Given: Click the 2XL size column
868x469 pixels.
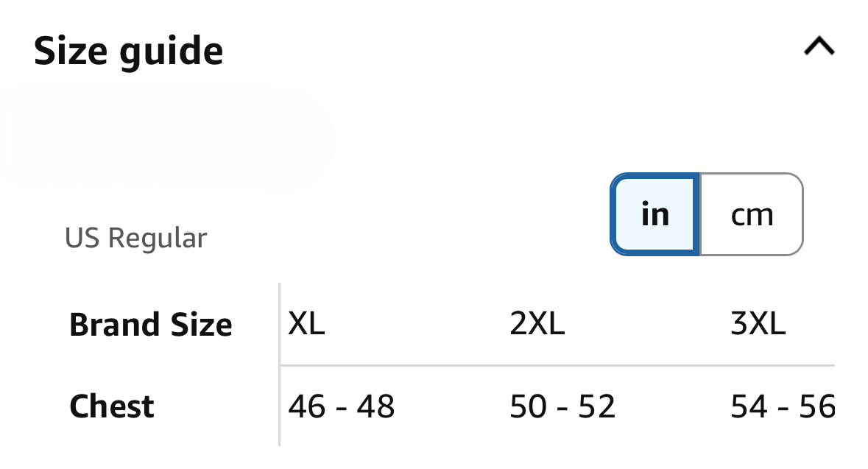Looking at the screenshot, I should 537,325.
